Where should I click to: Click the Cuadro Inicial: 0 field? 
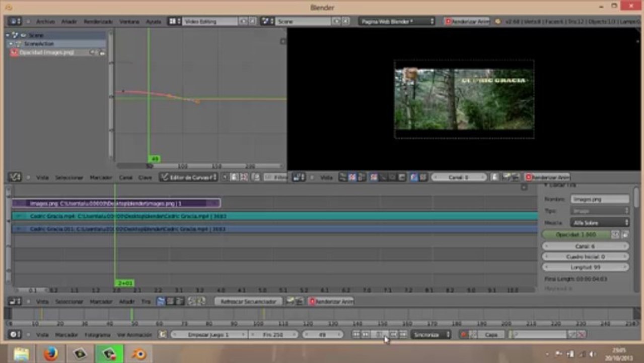pyautogui.click(x=585, y=257)
